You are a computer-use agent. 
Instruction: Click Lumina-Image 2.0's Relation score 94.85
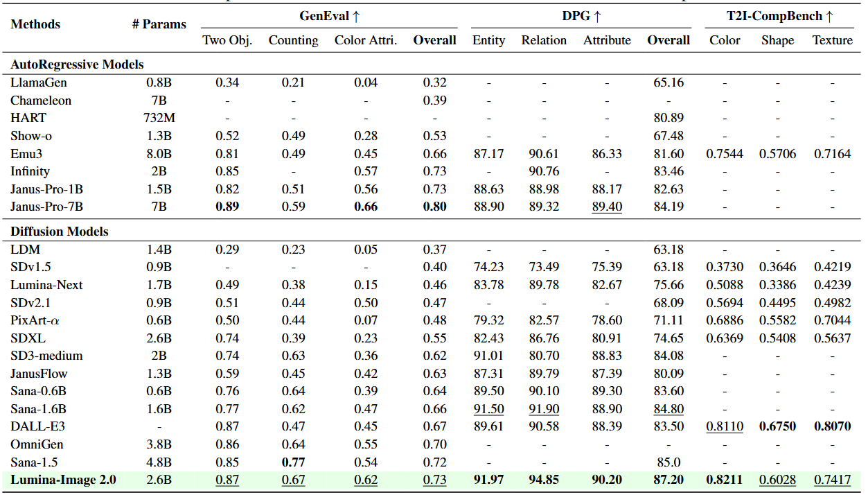pyautogui.click(x=544, y=480)
